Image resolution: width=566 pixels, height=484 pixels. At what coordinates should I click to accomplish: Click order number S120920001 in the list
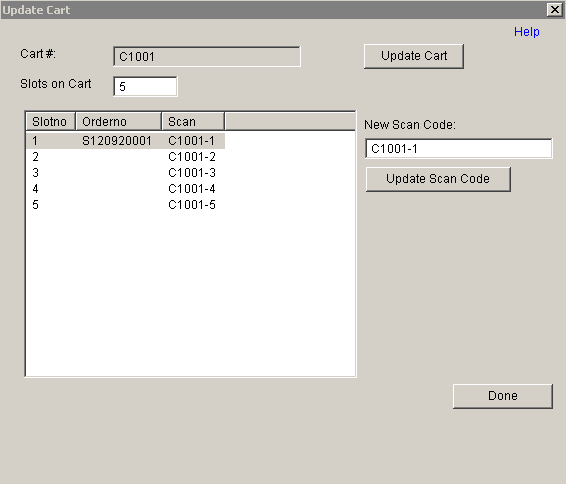click(x=117, y=141)
